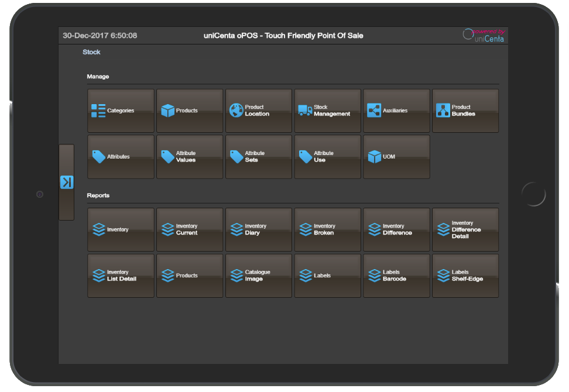
Task: Click the UOM cube icon
Action: click(375, 157)
